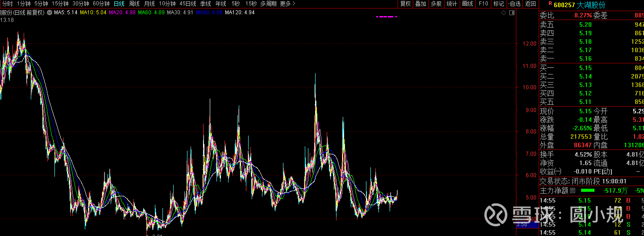Activate the 画线 drawing tool
The height and width of the screenshot is (236, 644).
pos(467,4)
